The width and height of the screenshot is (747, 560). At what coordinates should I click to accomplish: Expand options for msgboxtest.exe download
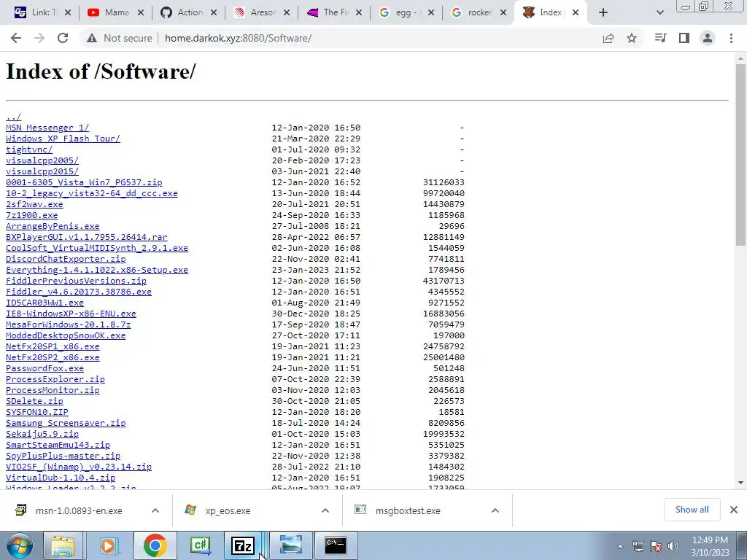pyautogui.click(x=495, y=510)
